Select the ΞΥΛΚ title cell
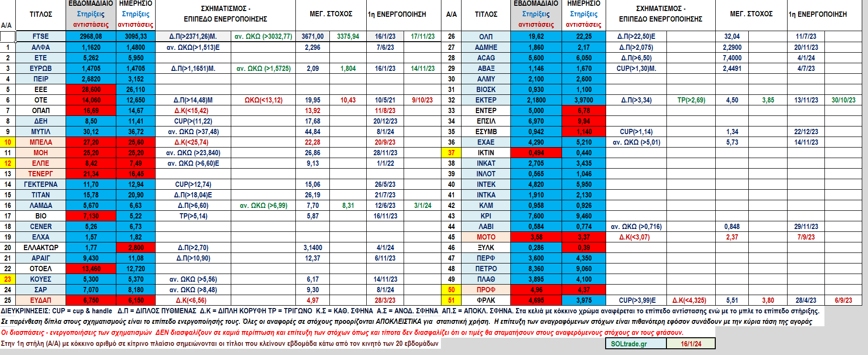The image size is (868, 355). 486,248
